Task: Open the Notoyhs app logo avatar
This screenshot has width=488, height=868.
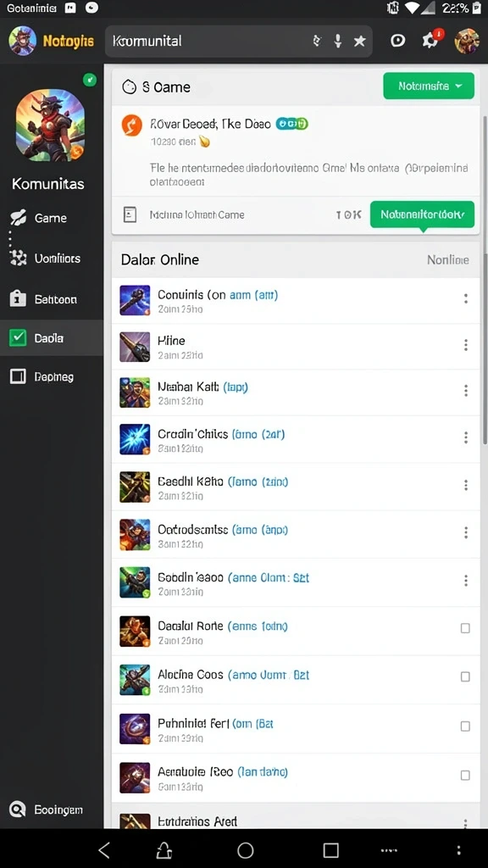Action: [x=23, y=41]
